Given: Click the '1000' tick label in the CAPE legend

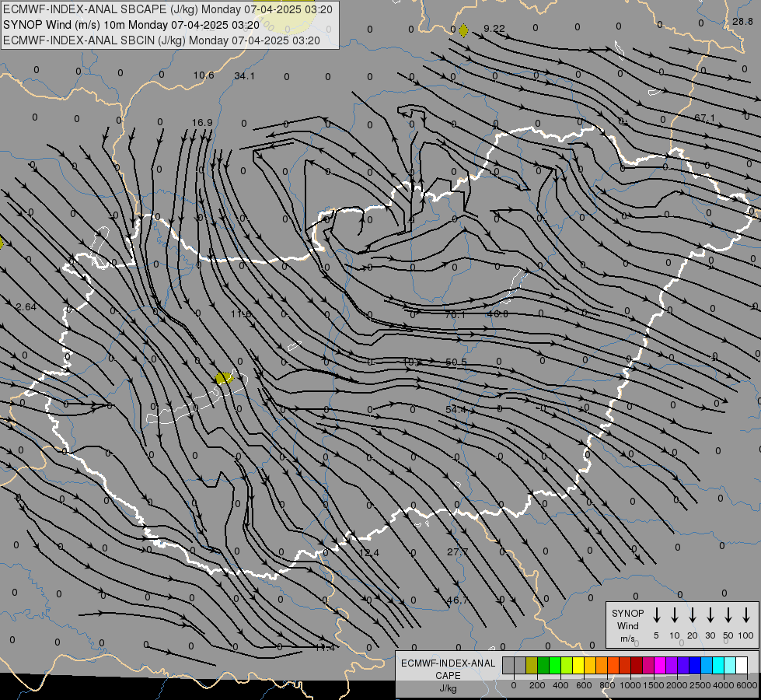Looking at the screenshot, I should click(630, 685).
